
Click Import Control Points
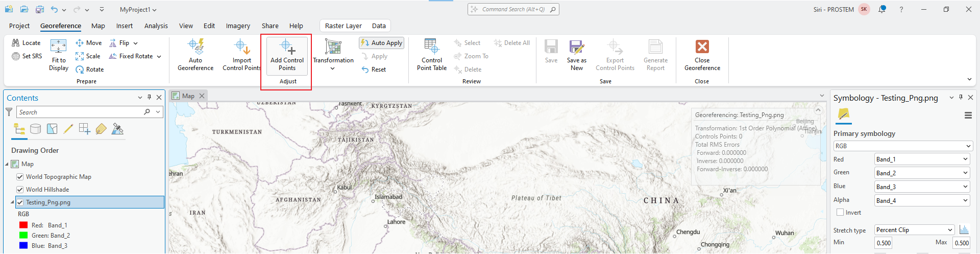coord(242,55)
